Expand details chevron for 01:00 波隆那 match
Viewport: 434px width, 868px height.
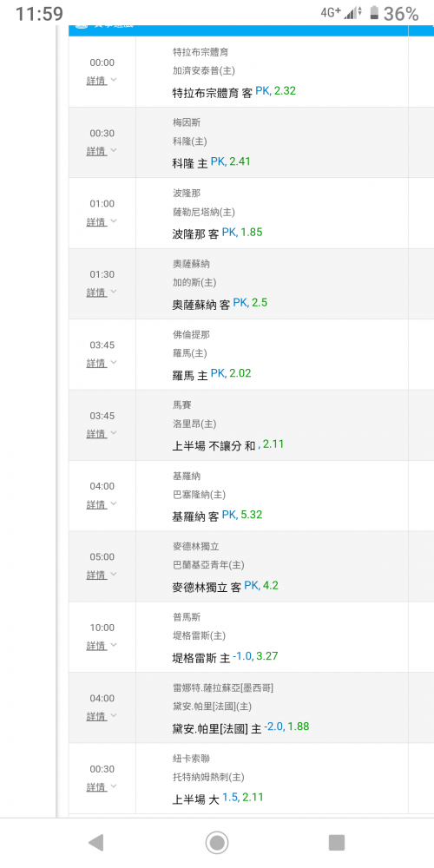pyautogui.click(x=114, y=220)
